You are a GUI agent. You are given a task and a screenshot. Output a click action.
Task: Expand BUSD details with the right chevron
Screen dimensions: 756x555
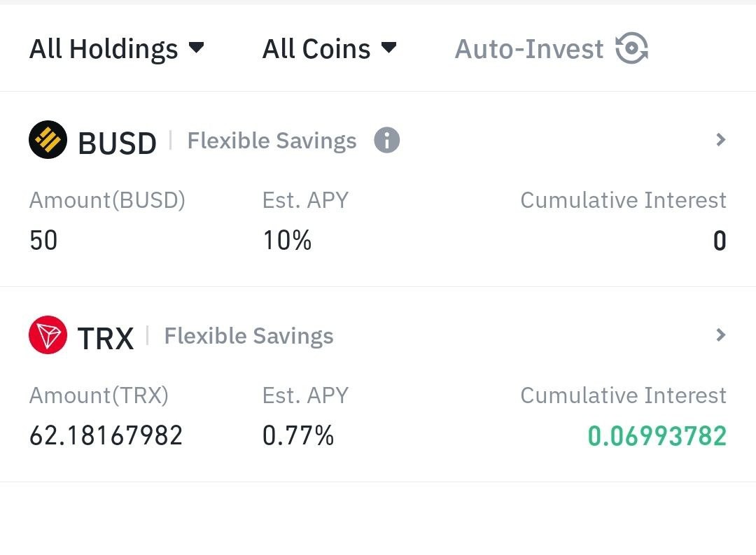(x=720, y=140)
